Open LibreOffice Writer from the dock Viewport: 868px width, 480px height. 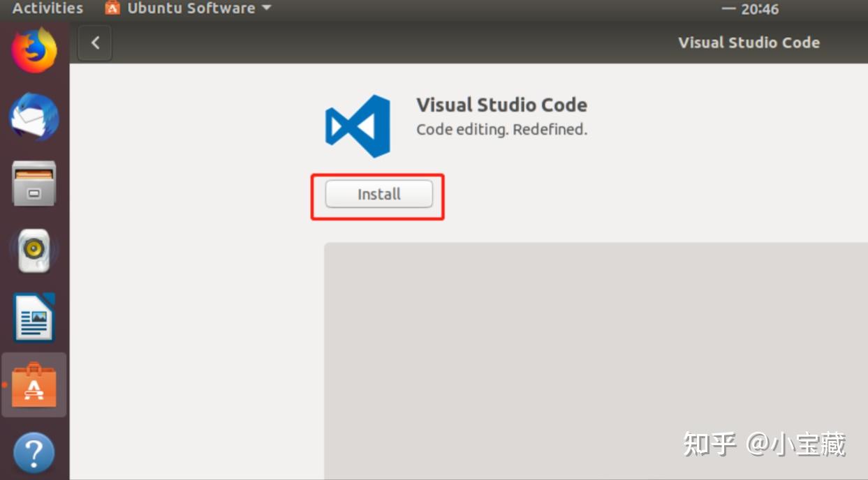coord(34,316)
